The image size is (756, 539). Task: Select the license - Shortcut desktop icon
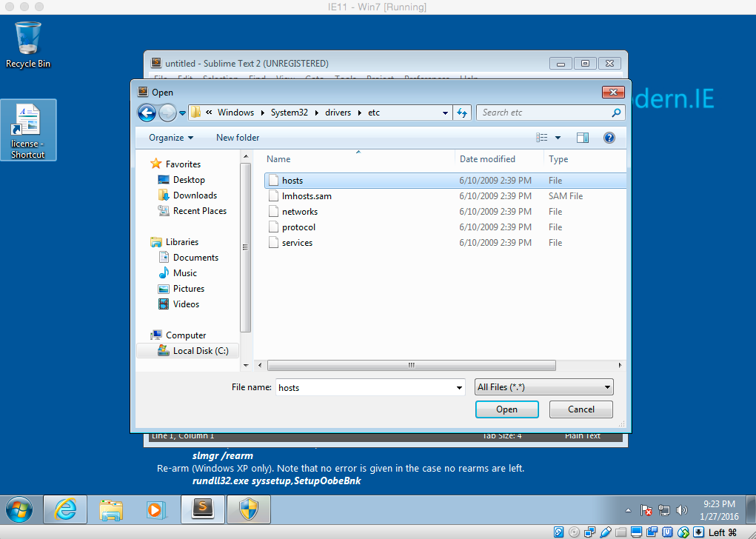point(28,130)
